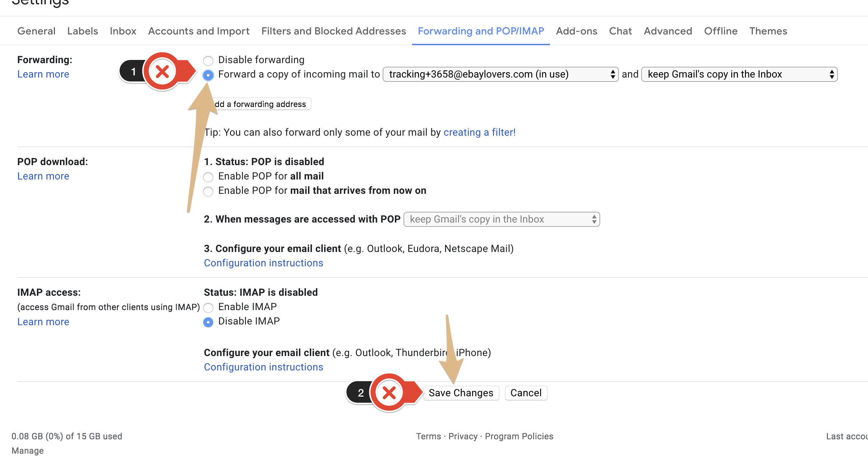Select the "Disable IMAP" option

coord(208,322)
